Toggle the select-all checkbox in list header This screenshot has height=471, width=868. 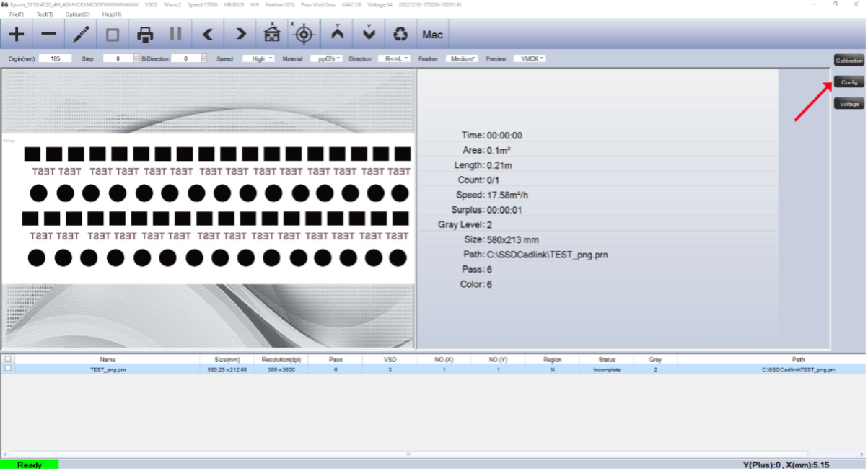8,358
